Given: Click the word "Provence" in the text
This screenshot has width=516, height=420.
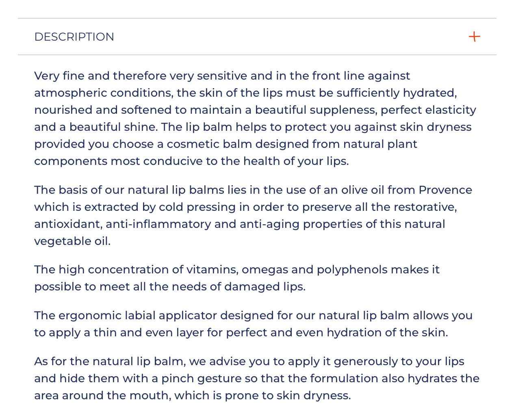Looking at the screenshot, I should click(x=445, y=190).
